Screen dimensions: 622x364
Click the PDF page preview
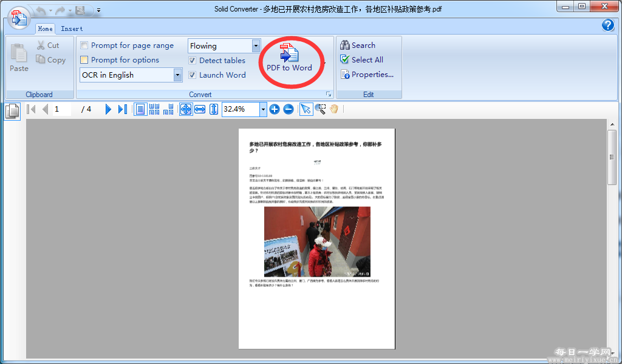[316, 238]
